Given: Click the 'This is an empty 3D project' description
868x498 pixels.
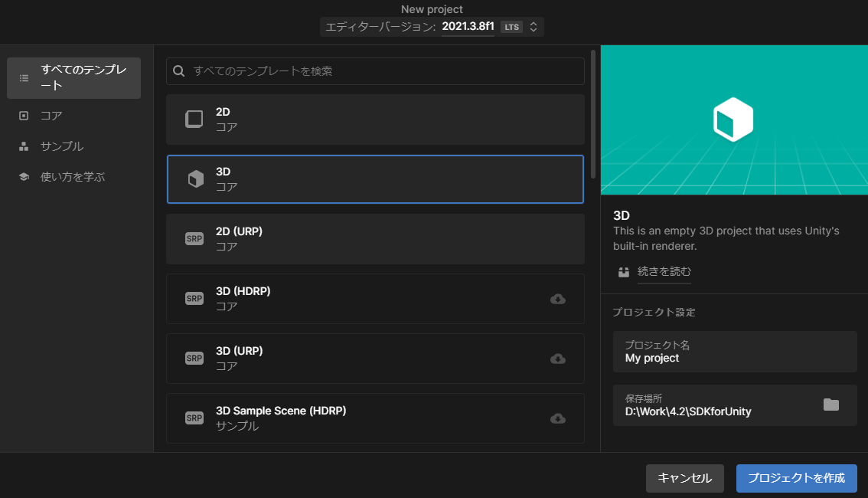Looking at the screenshot, I should pyautogui.click(x=726, y=238).
